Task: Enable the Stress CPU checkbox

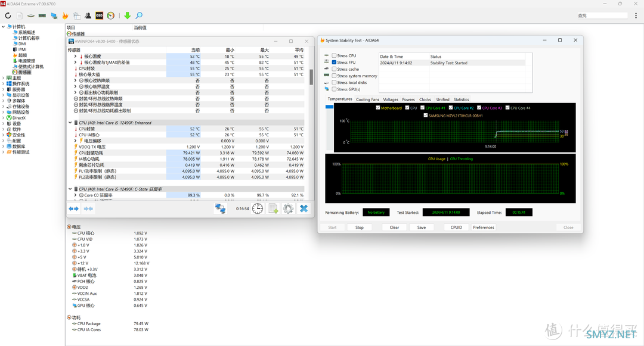Action: 335,56
